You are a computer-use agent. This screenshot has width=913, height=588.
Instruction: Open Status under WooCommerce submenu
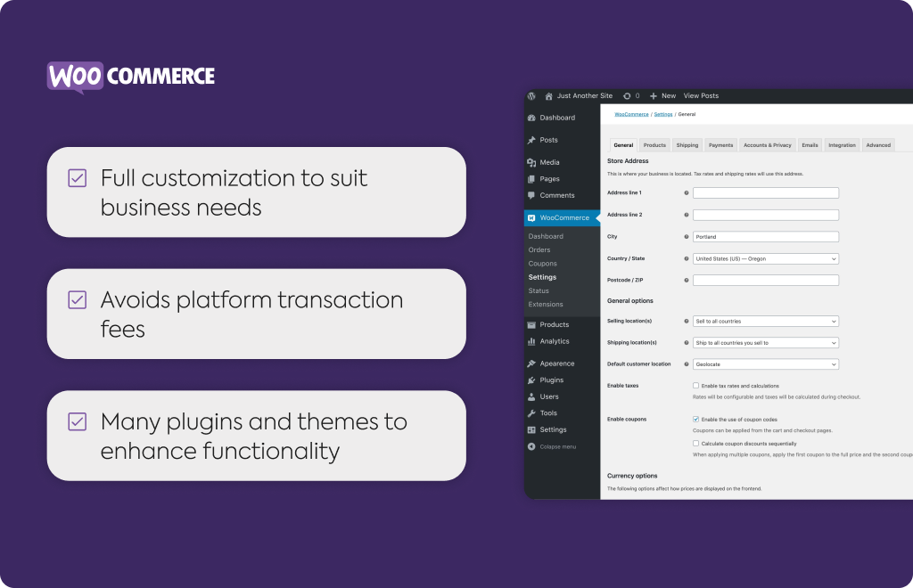pyautogui.click(x=539, y=290)
